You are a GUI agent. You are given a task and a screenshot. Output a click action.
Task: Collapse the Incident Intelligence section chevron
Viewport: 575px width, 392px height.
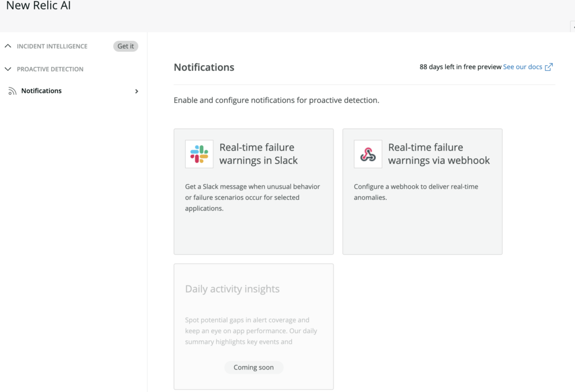pos(8,46)
